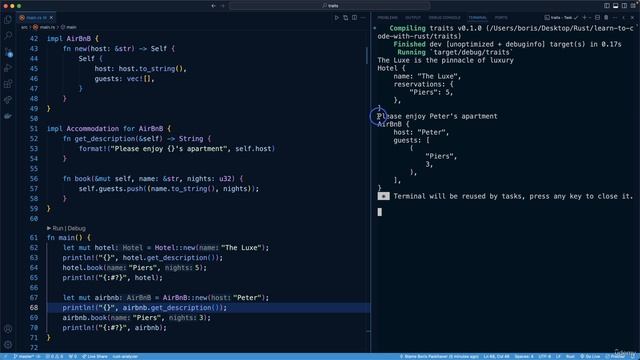Click Live Share in the status bar

[x=94, y=356]
